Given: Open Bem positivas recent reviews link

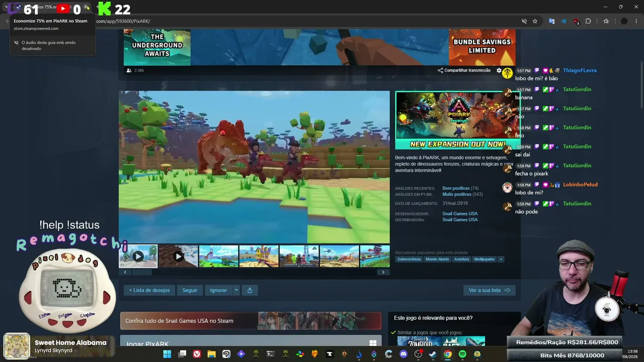Looking at the screenshot, I should tap(456, 189).
